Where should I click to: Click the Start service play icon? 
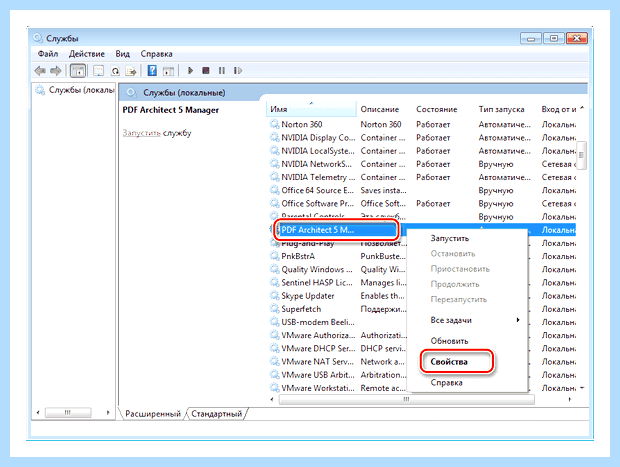point(190,70)
